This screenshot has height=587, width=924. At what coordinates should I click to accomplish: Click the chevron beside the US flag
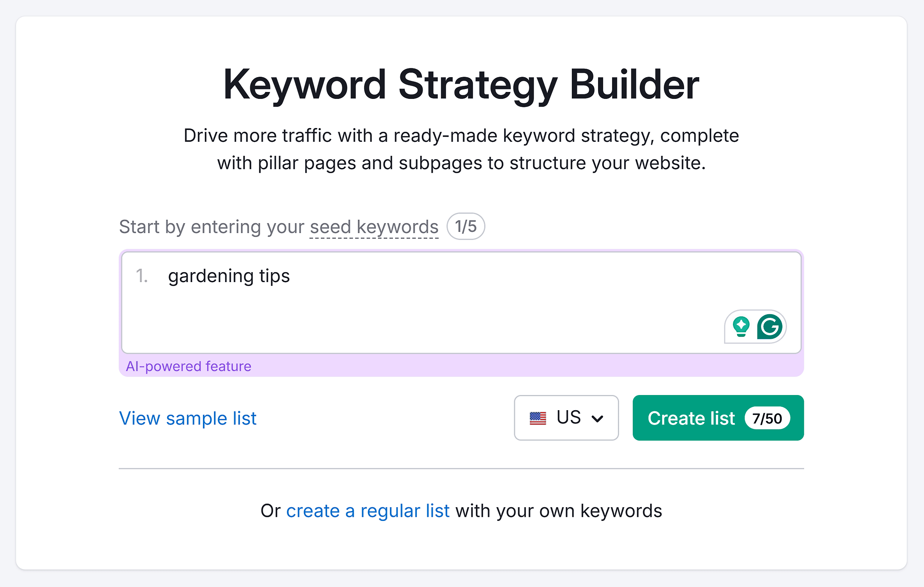pyautogui.click(x=597, y=418)
